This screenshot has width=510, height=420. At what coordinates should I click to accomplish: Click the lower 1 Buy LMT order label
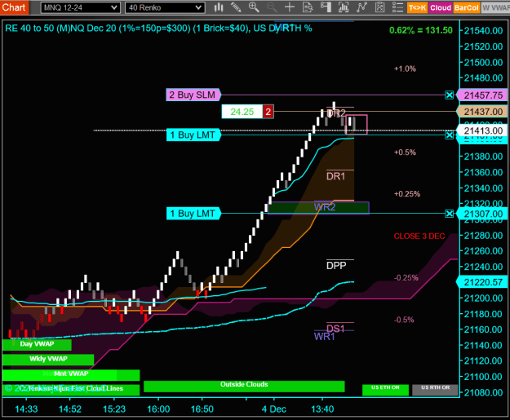point(193,214)
